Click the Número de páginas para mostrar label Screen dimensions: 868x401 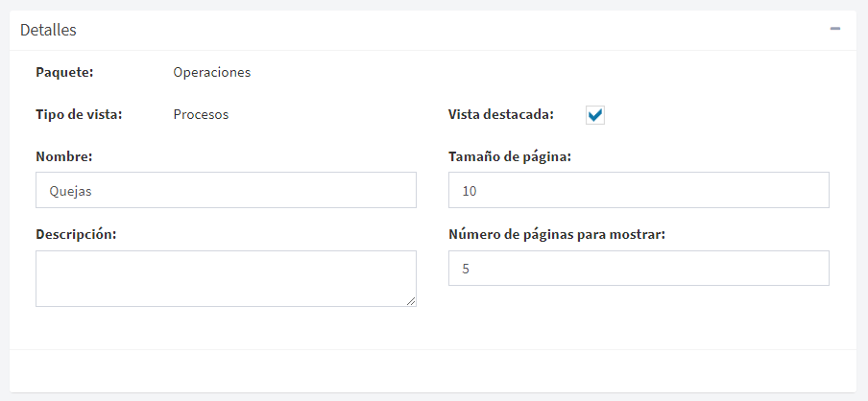(x=557, y=234)
